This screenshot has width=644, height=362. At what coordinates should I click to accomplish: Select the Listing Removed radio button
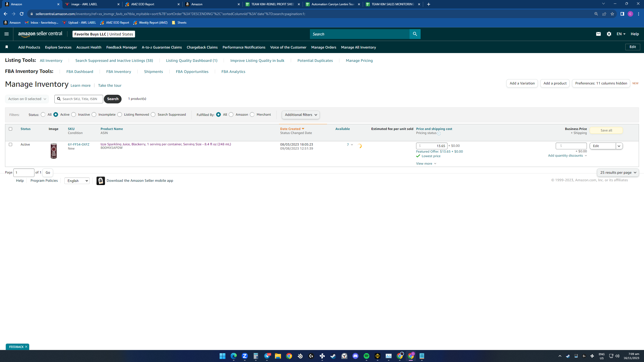119,115
